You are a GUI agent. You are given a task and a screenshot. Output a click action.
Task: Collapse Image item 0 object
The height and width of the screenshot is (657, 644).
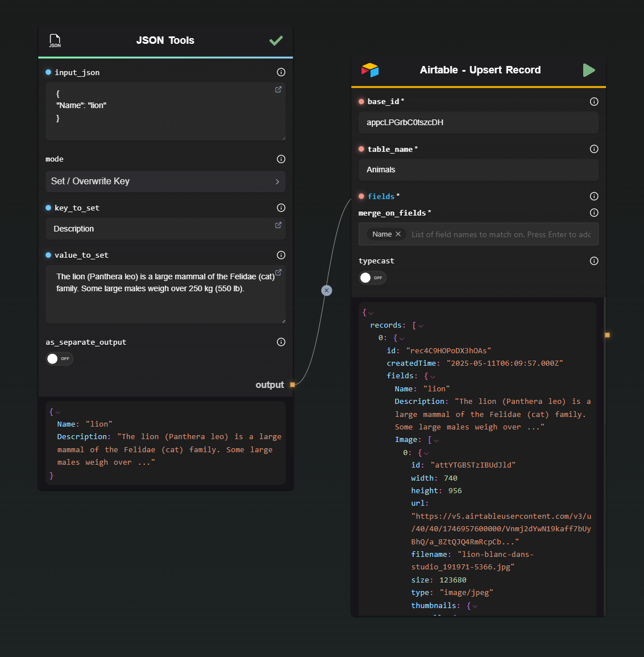(x=426, y=453)
